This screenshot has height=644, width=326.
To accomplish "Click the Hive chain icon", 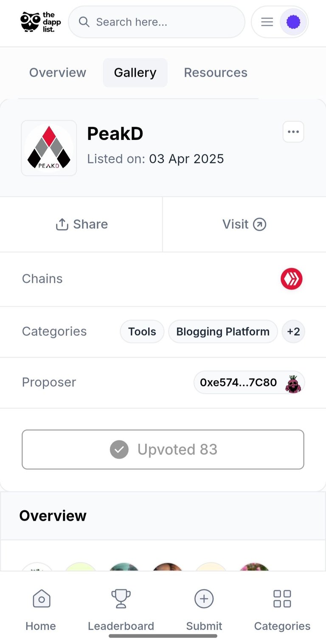I will [292, 279].
